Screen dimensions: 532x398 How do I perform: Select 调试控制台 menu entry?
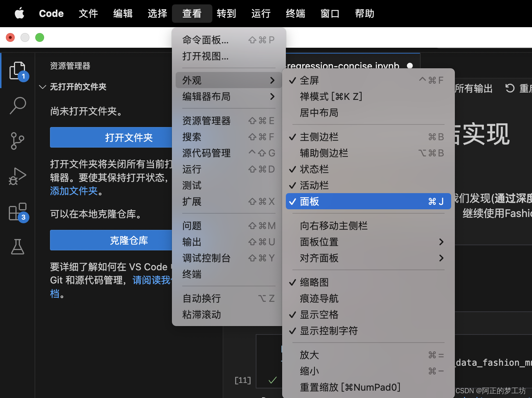point(229,258)
